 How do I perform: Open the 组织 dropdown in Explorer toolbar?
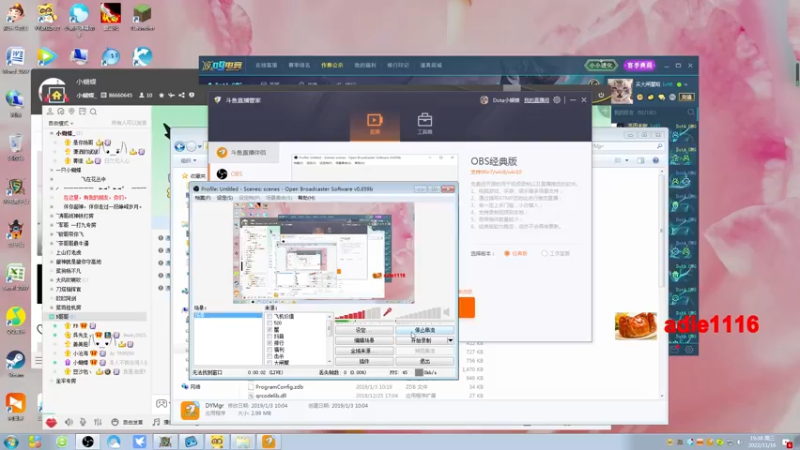pos(188,161)
